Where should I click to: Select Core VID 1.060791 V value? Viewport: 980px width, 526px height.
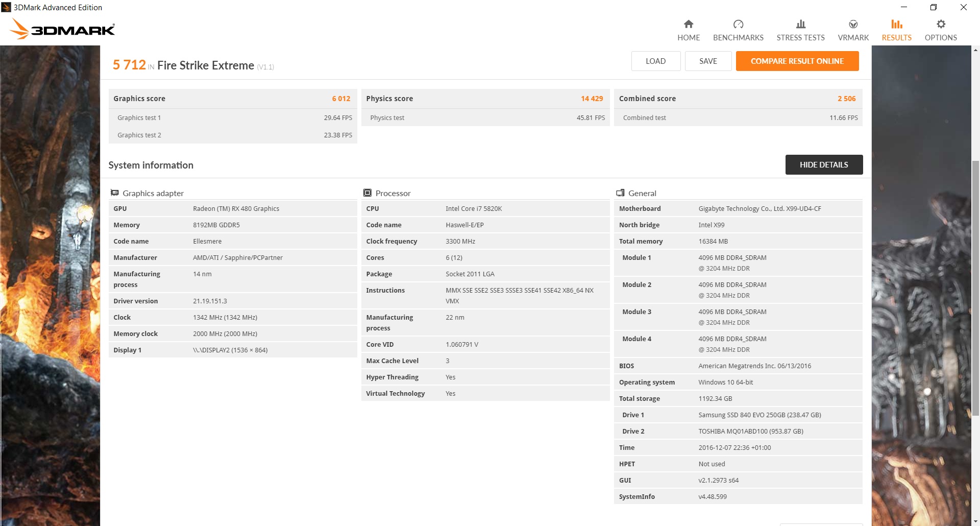tap(462, 344)
